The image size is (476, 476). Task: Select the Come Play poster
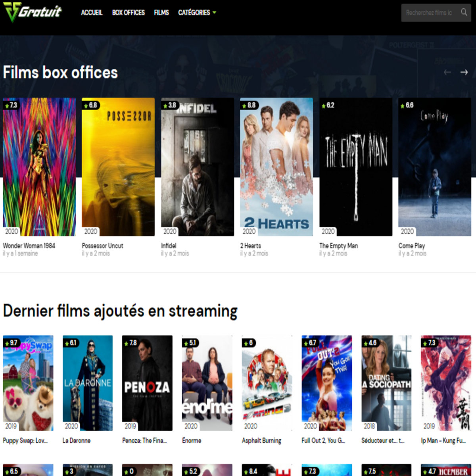pos(435,167)
